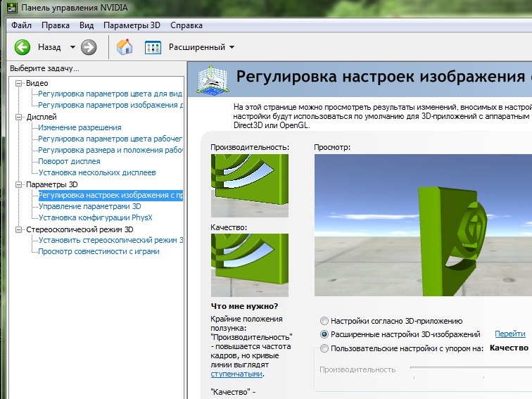Collapse Стереоскопический режим 3D node
Viewport: 532px width, 399px height.
click(19, 229)
